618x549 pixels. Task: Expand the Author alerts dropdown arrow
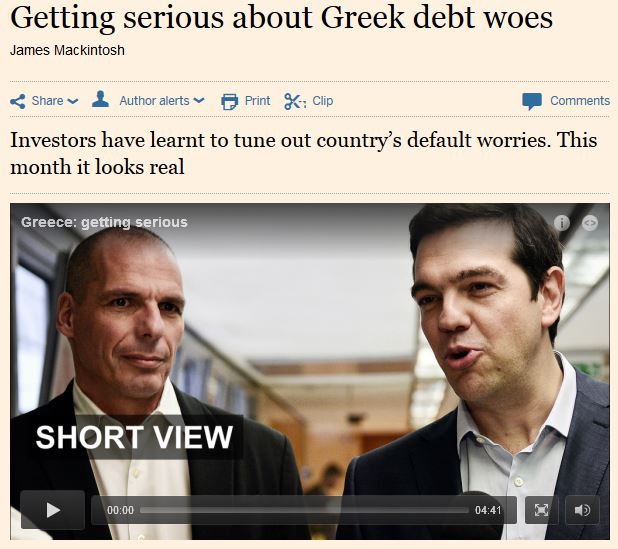coord(199,100)
